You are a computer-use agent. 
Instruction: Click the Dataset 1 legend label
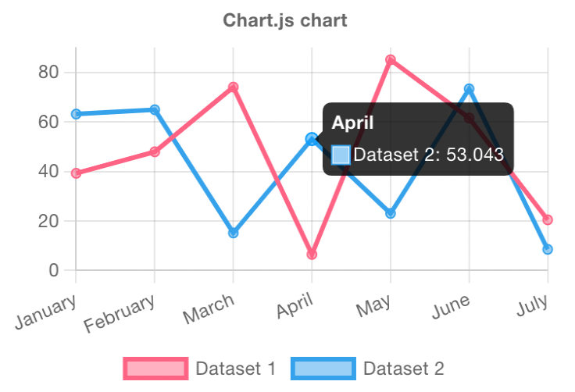tap(235, 369)
